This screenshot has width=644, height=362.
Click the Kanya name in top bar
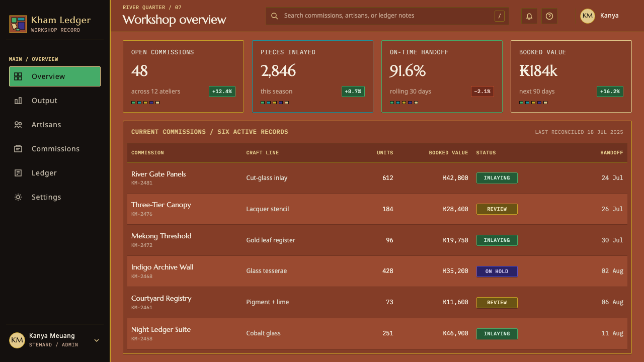pyautogui.click(x=609, y=16)
